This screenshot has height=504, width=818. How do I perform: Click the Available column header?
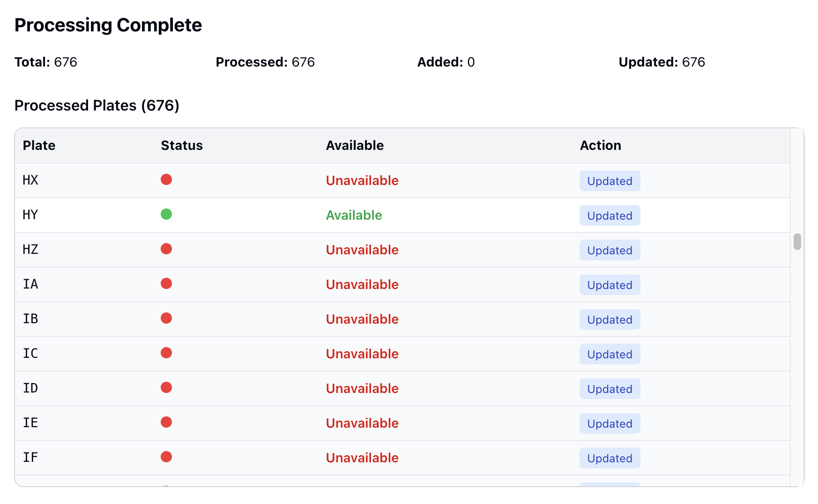[355, 146]
